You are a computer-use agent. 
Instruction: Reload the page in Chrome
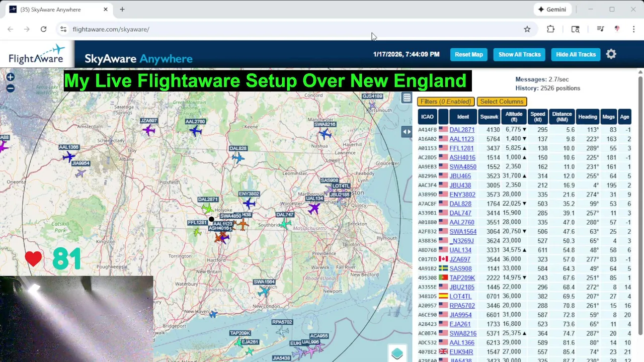[x=43, y=29]
